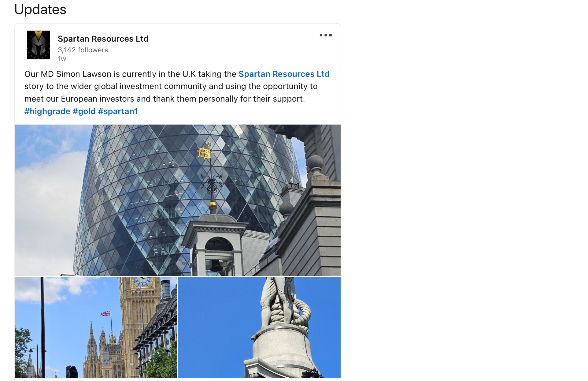Open the #gold hashtag
Screen dimensions: 588x381
click(x=84, y=111)
